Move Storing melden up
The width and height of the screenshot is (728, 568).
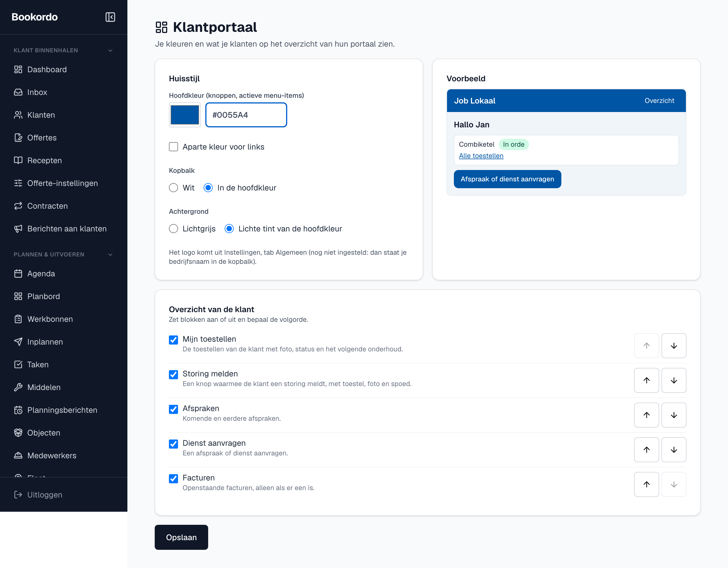(x=646, y=380)
